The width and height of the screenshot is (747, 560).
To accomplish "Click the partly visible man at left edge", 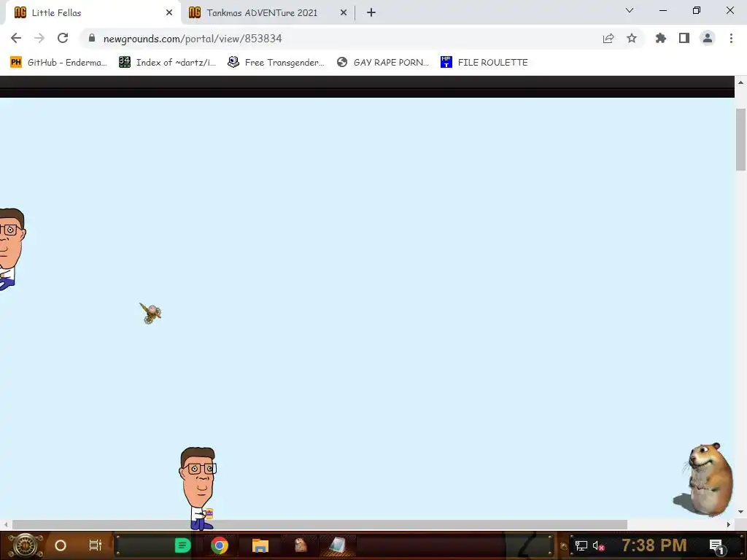I will click(x=12, y=249).
